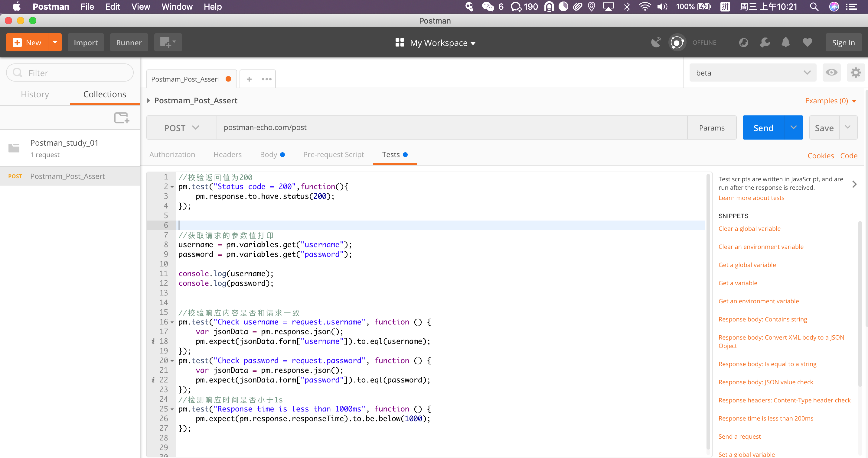Click Learn more about tests link

751,198
